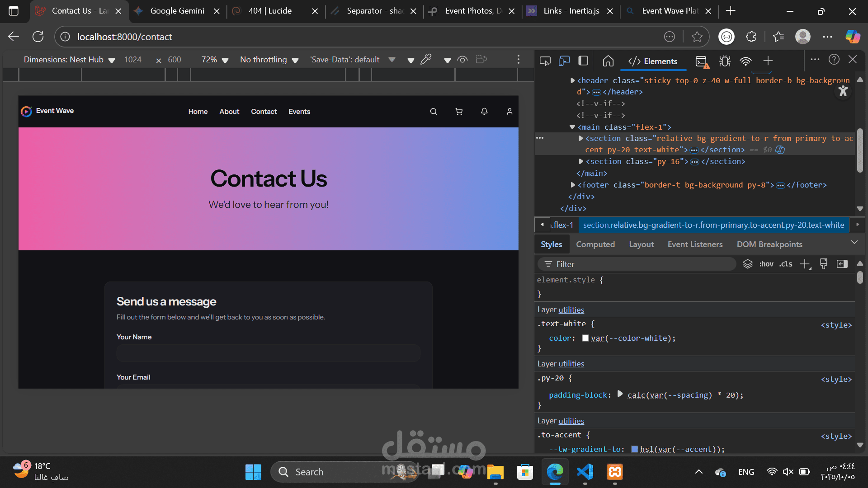Click the About navigation link
The height and width of the screenshot is (488, 868).
229,112
